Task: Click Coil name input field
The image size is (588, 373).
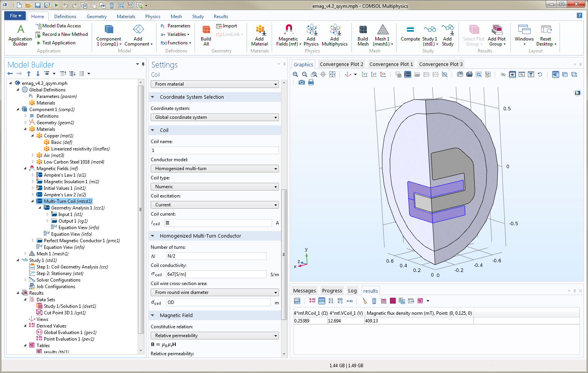Action: [215, 150]
